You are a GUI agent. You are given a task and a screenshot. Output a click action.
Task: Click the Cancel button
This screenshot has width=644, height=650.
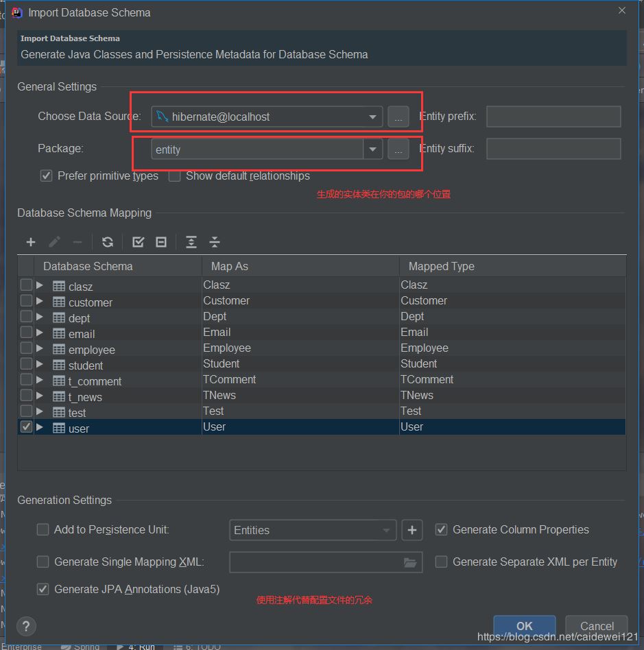(595, 625)
